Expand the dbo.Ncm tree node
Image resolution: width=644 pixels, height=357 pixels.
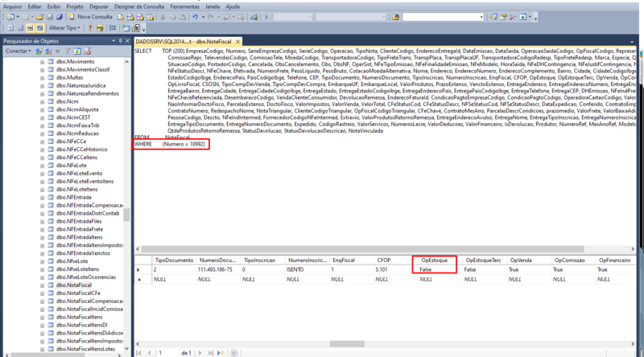pyautogui.click(x=43, y=102)
